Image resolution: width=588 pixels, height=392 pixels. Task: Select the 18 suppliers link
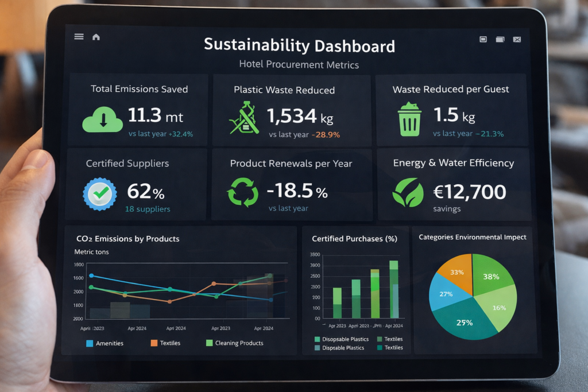pyautogui.click(x=148, y=209)
